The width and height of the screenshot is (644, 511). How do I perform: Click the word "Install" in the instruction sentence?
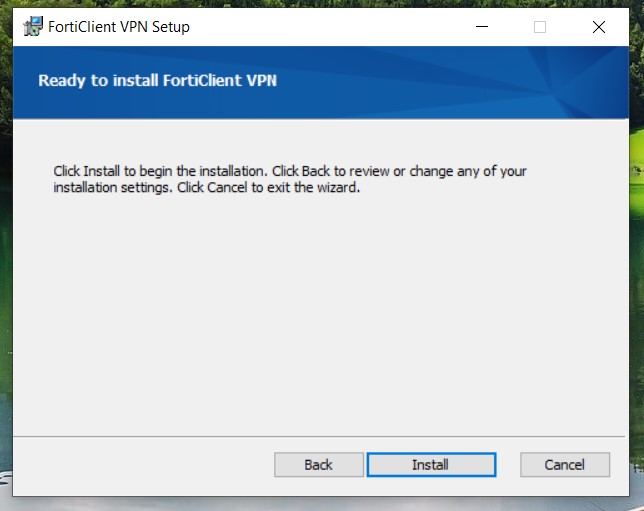point(102,171)
